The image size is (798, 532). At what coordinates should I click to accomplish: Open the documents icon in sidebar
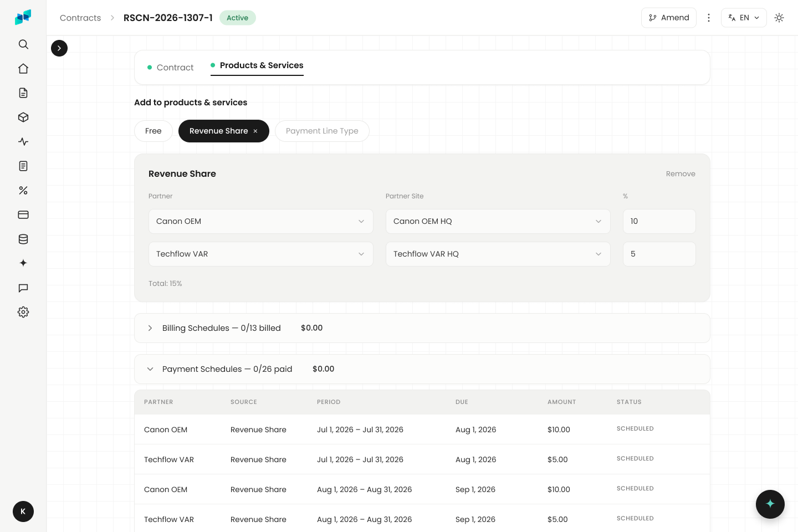click(x=23, y=93)
